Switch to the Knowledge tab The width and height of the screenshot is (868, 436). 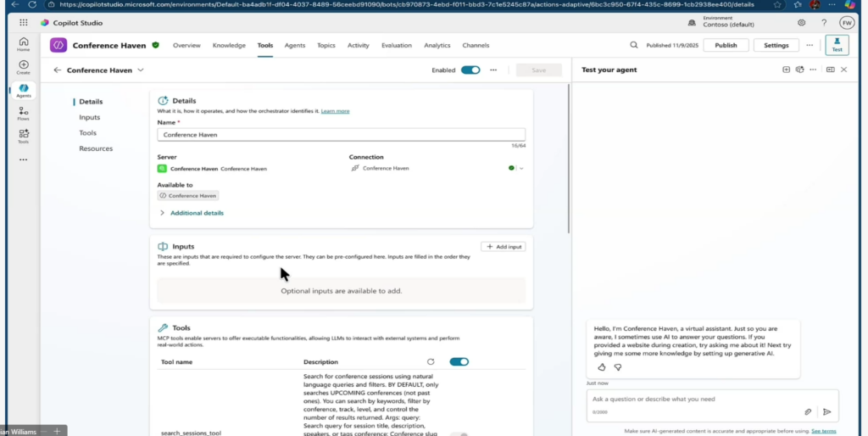[229, 46]
